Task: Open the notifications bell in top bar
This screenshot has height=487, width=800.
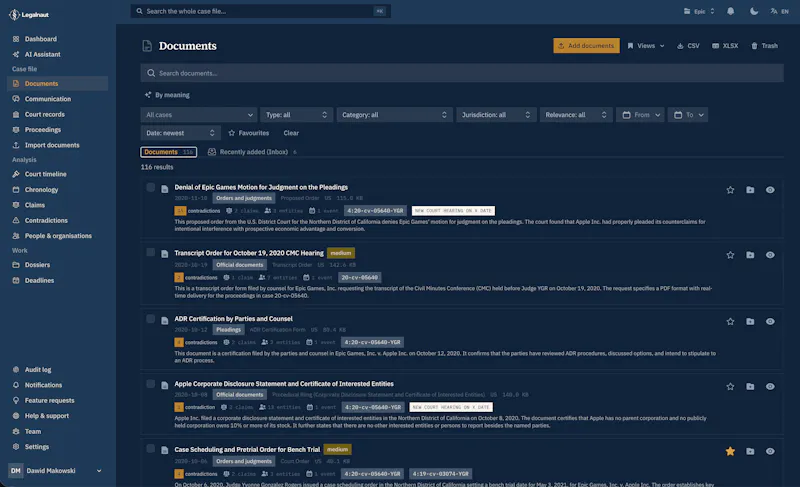Action: click(x=731, y=11)
